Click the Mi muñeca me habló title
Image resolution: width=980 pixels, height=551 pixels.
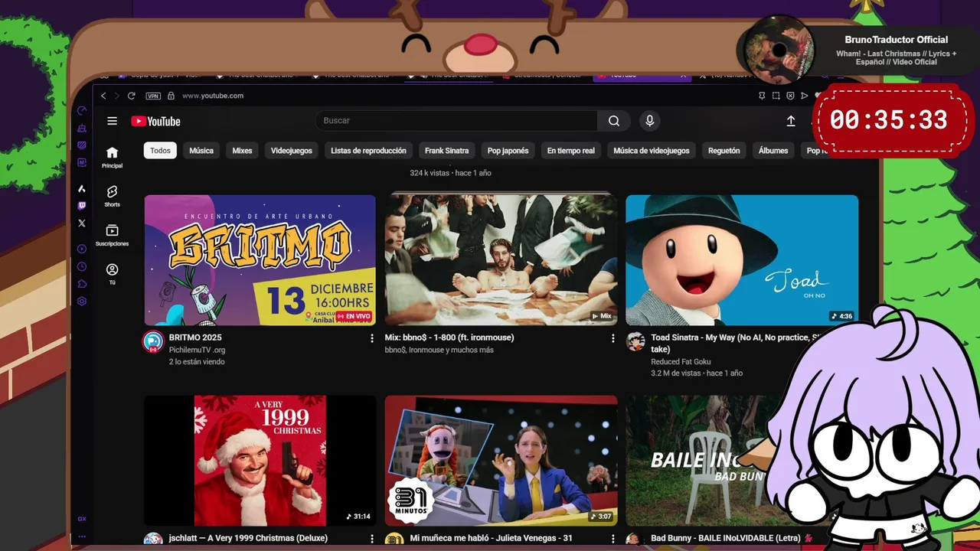coord(491,538)
